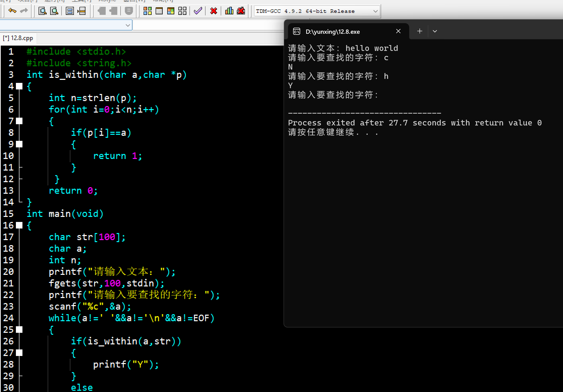Collapse the fold box at line 16
This screenshot has height=392, width=563.
(x=19, y=225)
